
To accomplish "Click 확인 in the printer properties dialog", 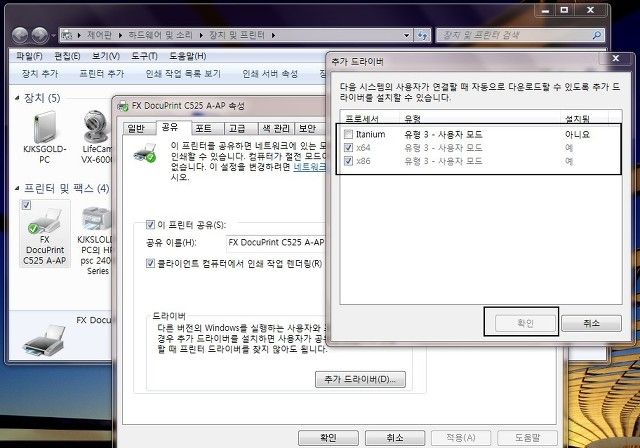I will click(x=329, y=438).
